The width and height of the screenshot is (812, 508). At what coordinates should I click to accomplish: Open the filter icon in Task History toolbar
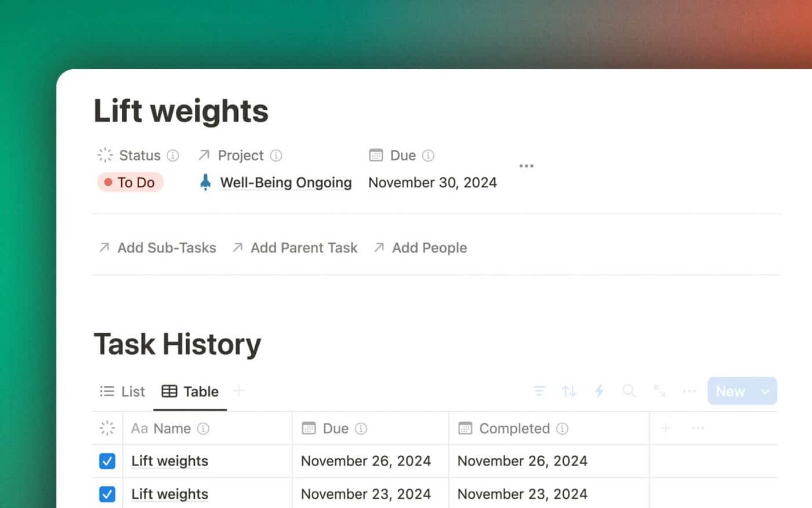click(539, 391)
